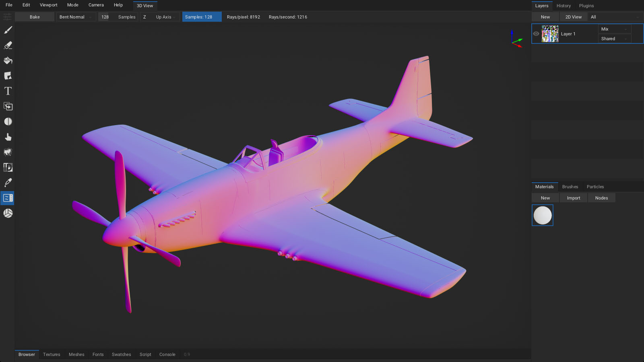Switch to the History tab
The width and height of the screenshot is (644, 362).
pos(563,6)
